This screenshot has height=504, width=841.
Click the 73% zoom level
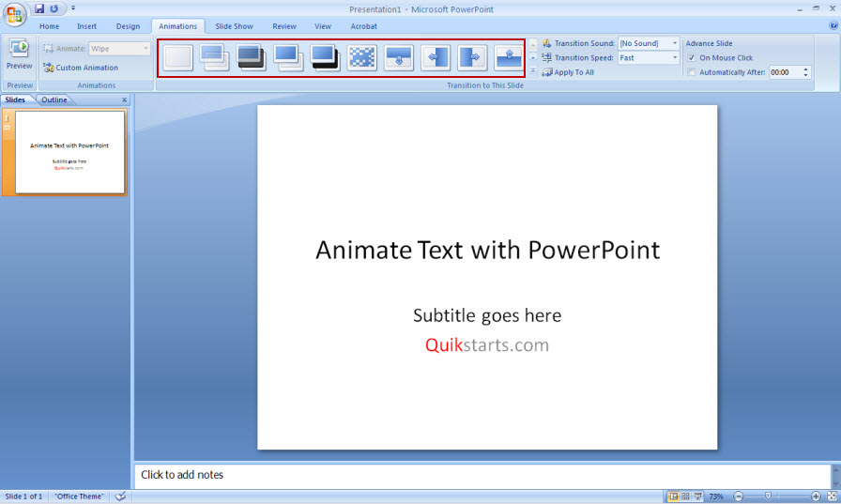click(x=716, y=496)
